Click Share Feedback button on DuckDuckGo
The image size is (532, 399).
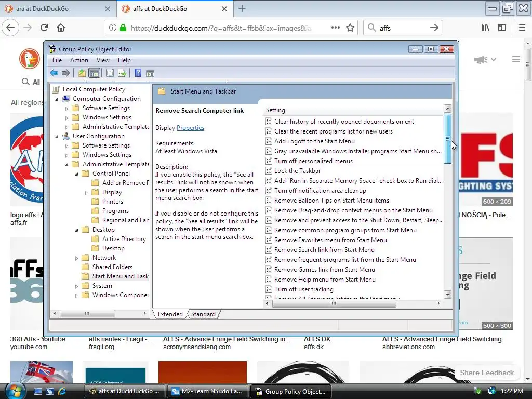click(487, 373)
